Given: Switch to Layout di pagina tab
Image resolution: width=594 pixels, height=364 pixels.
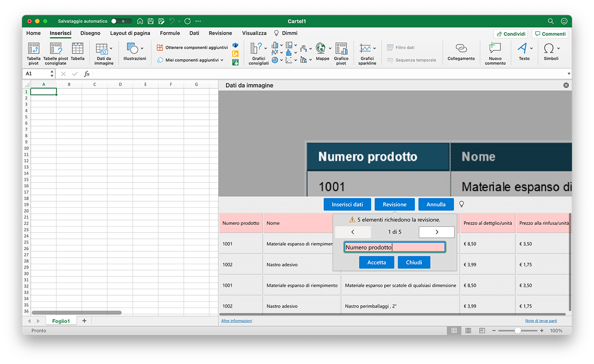Looking at the screenshot, I should (x=130, y=33).
